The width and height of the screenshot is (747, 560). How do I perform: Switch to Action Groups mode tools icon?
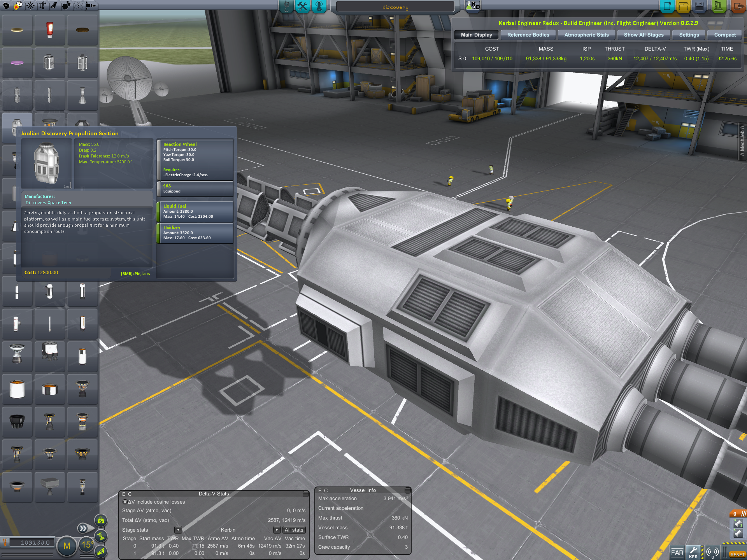tap(303, 6)
